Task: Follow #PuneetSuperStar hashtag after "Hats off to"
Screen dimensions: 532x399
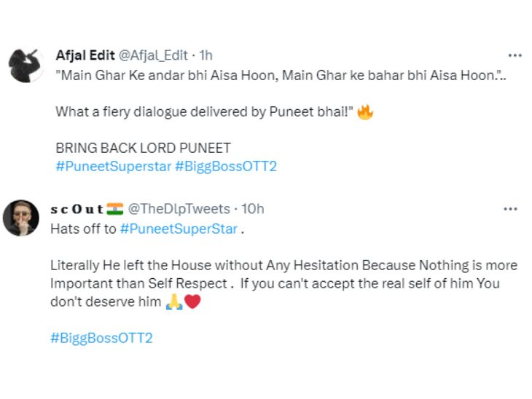Action: [x=179, y=229]
